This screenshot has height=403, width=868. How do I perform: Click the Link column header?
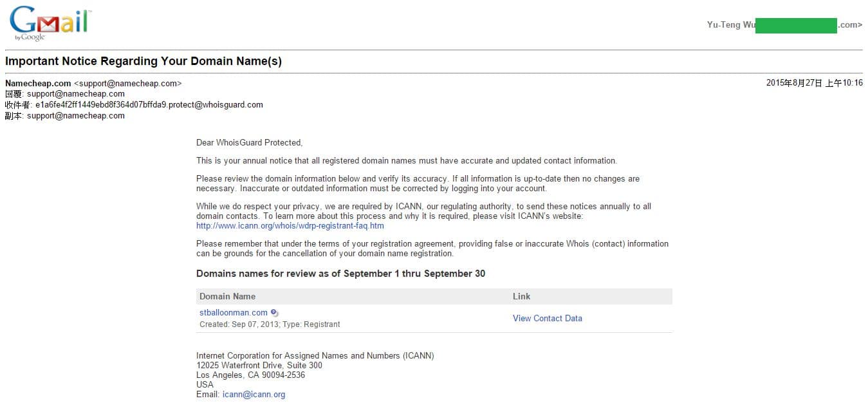point(521,296)
